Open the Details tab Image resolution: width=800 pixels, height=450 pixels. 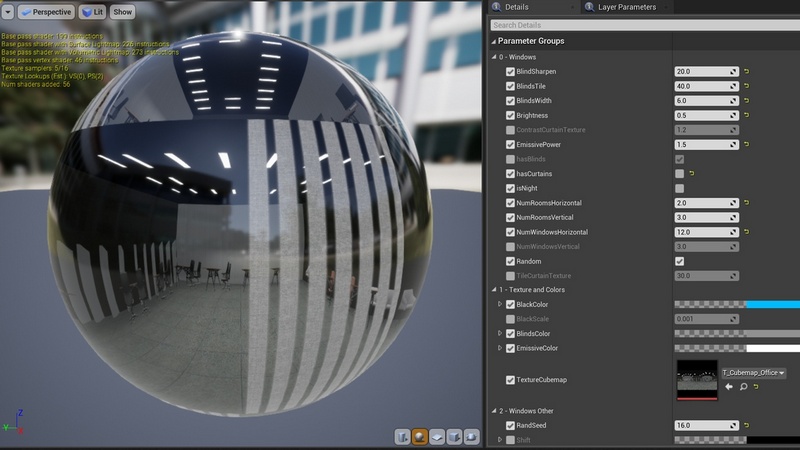517,7
